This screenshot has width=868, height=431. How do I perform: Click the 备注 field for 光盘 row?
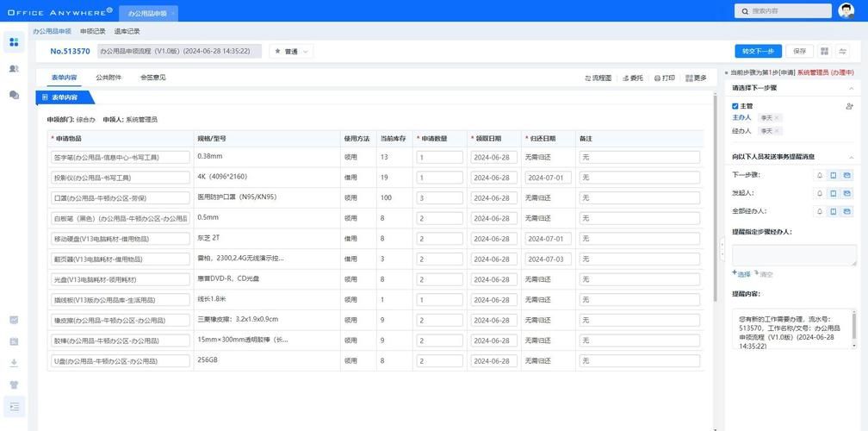(x=639, y=280)
